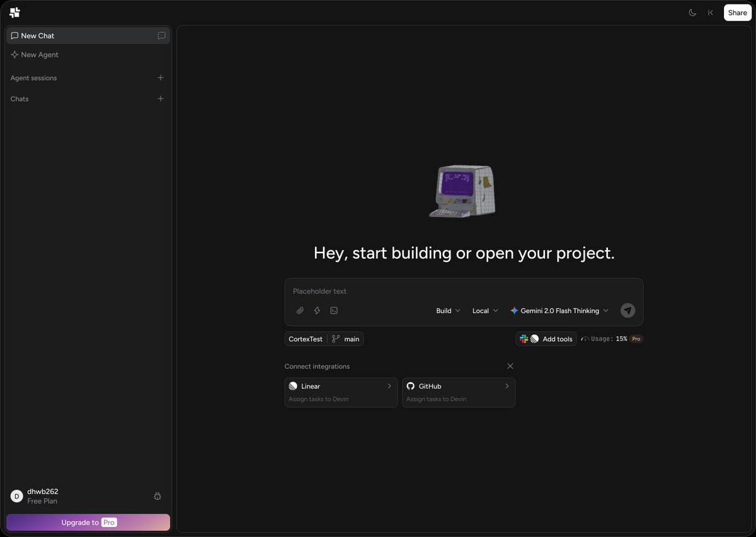Dismiss the Connect integrations section
The image size is (756, 537).
pyautogui.click(x=510, y=366)
